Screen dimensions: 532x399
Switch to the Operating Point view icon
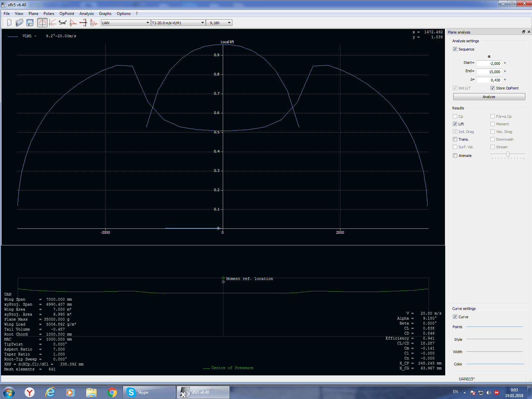pos(42,23)
